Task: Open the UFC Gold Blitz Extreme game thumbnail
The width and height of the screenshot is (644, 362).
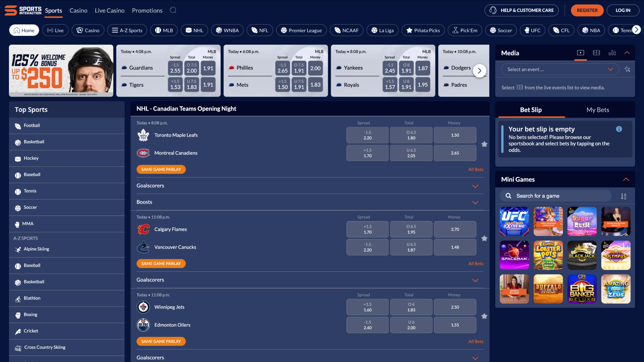Action: 514,221
